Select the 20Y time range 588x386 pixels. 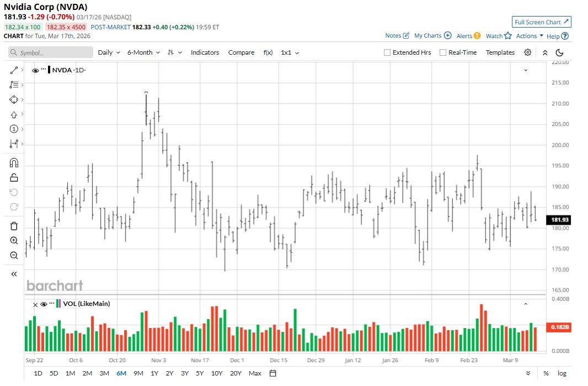point(236,373)
